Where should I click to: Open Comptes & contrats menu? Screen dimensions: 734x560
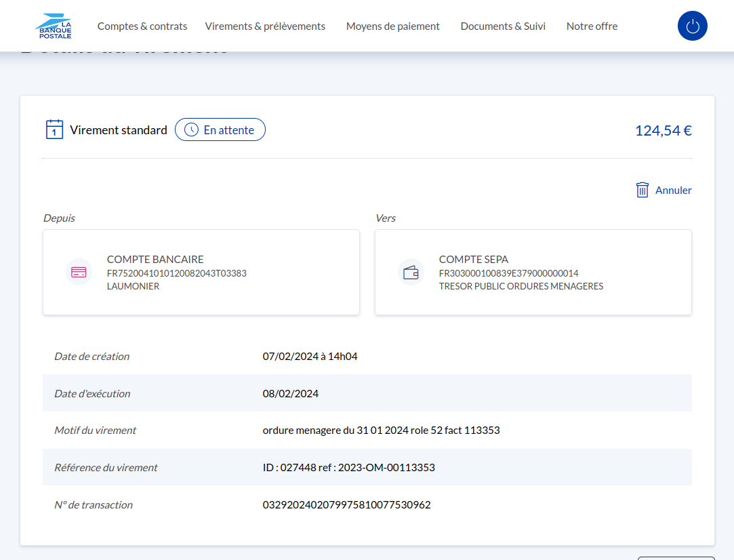(142, 26)
